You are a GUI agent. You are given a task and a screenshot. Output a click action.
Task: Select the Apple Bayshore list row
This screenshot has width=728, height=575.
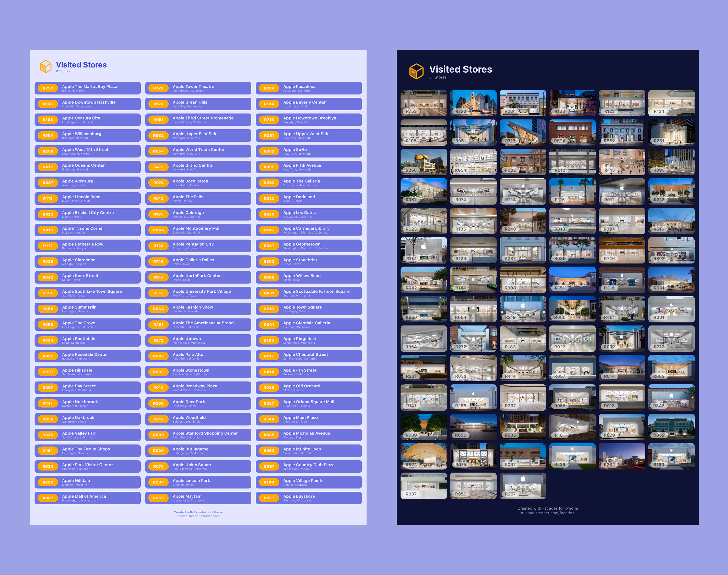309,498
